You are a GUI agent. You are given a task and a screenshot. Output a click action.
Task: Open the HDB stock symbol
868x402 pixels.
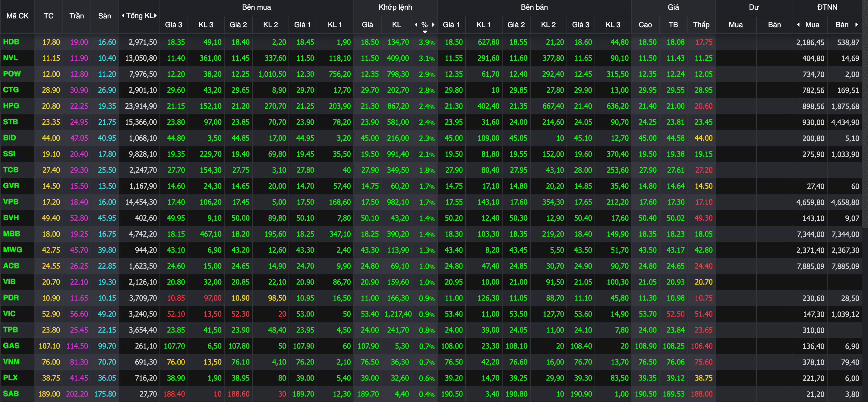coord(11,42)
